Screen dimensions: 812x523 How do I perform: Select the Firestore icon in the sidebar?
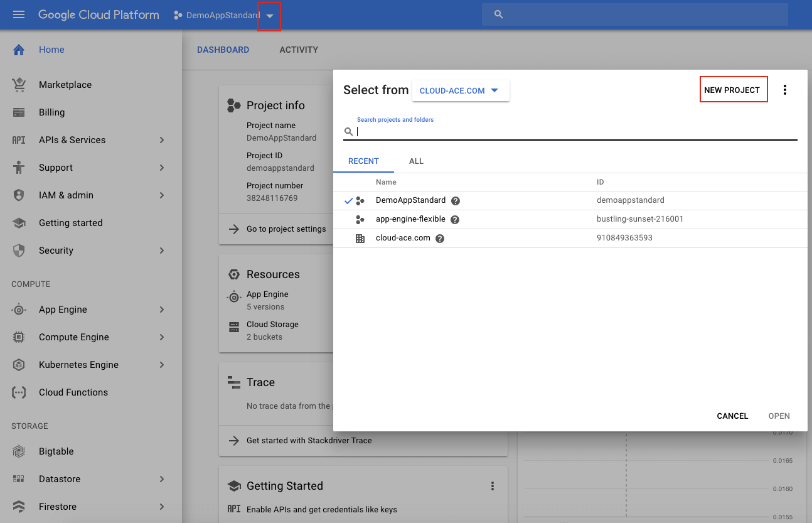(18, 507)
